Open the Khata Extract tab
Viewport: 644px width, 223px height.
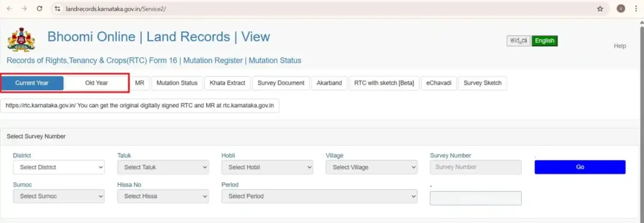click(x=228, y=83)
